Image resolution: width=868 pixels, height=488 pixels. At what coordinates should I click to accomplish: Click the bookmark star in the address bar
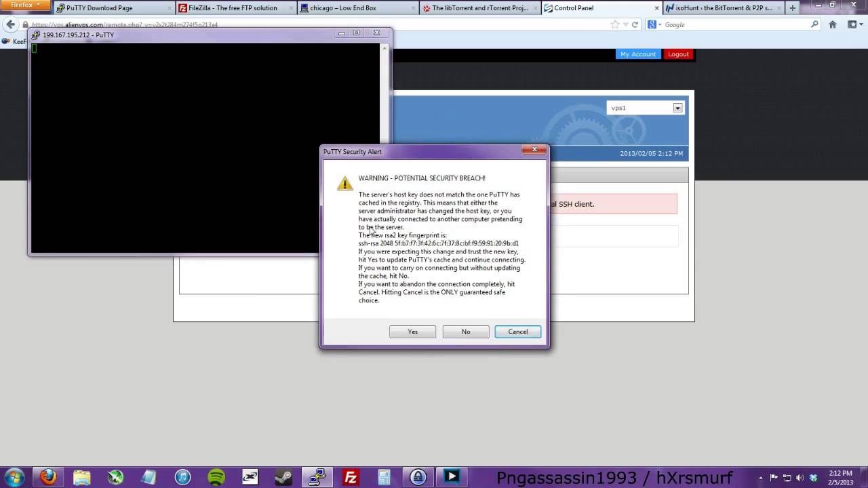point(615,24)
